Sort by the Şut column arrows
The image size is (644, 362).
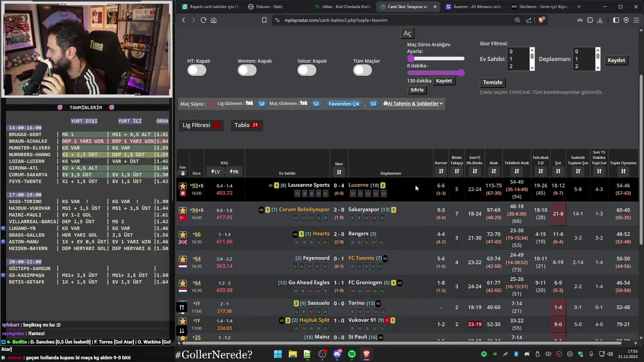point(558,171)
